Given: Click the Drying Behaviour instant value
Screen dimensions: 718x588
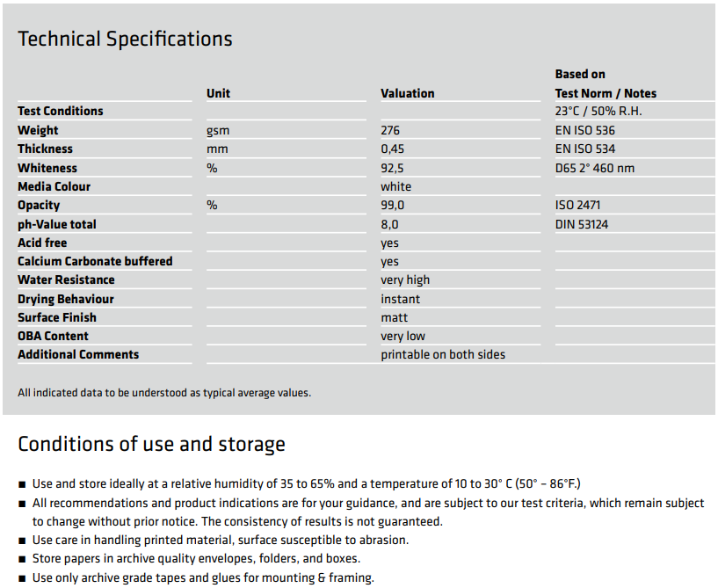Looking at the screenshot, I should [x=400, y=299].
